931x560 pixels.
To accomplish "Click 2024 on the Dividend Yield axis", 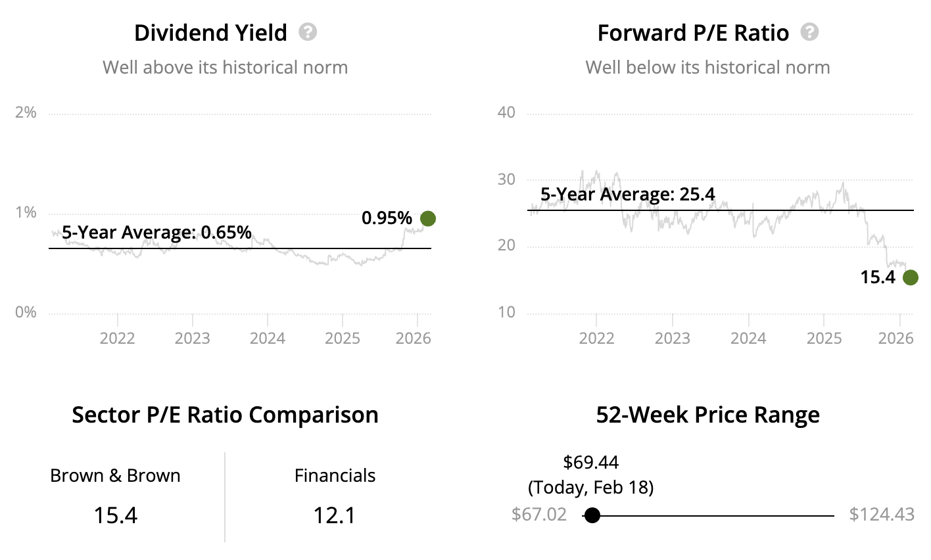I will [268, 338].
